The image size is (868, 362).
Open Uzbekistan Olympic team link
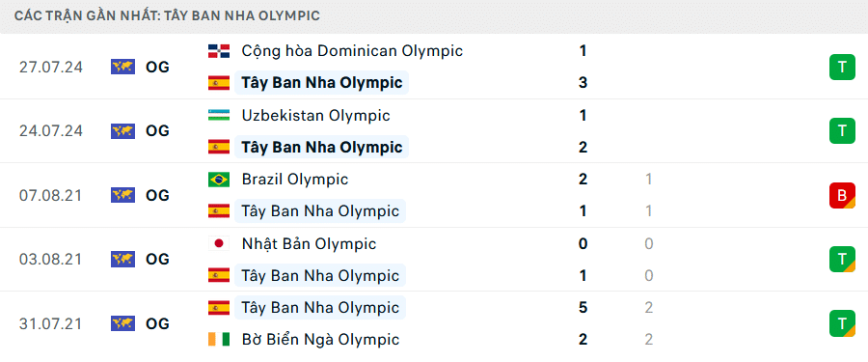[315, 115]
